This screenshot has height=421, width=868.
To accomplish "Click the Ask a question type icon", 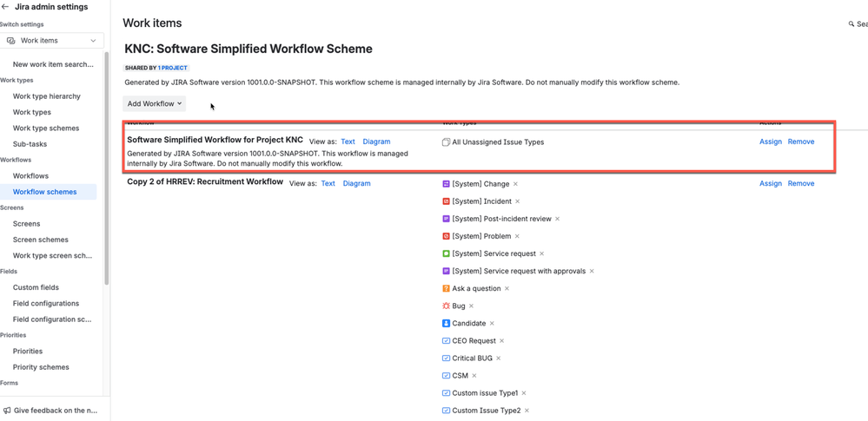I will click(447, 288).
